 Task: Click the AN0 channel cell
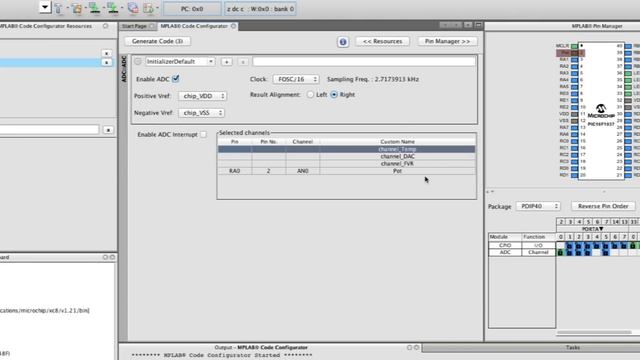tap(303, 171)
